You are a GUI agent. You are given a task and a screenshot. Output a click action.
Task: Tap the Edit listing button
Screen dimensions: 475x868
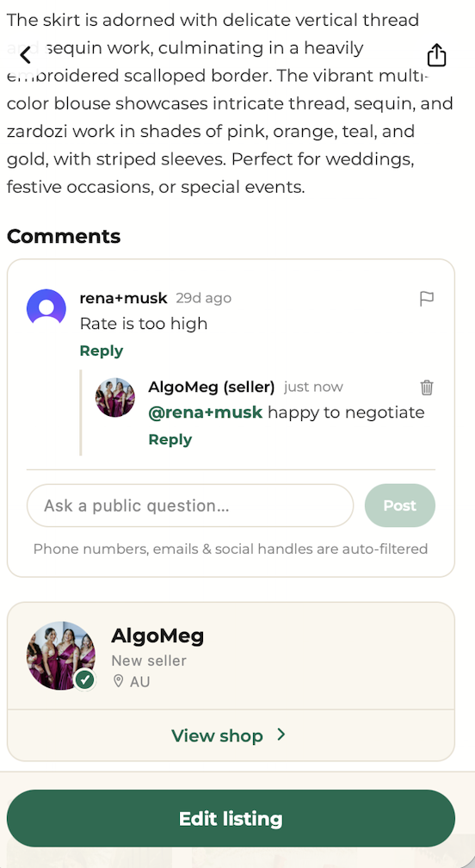pos(231,819)
